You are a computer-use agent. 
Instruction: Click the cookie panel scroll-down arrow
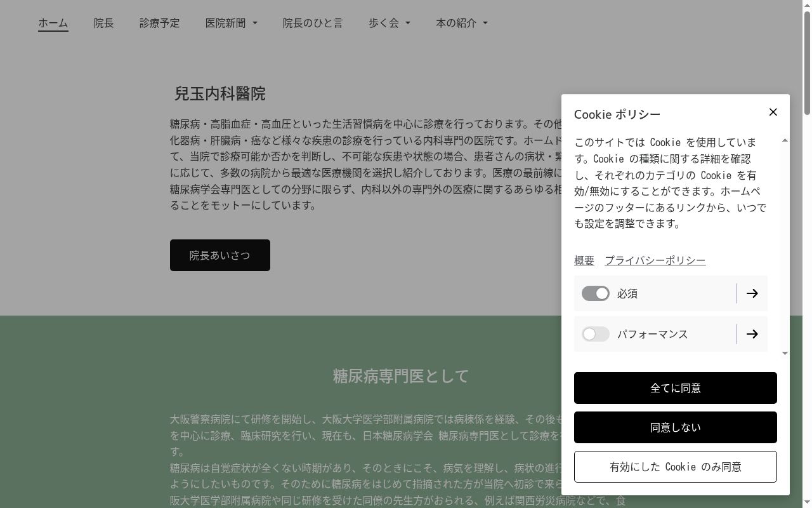pos(785,353)
